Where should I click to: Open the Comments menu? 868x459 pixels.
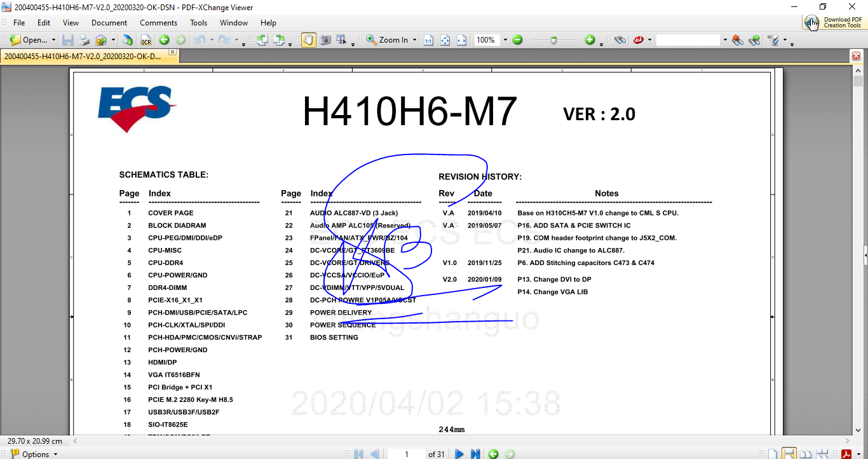[159, 22]
